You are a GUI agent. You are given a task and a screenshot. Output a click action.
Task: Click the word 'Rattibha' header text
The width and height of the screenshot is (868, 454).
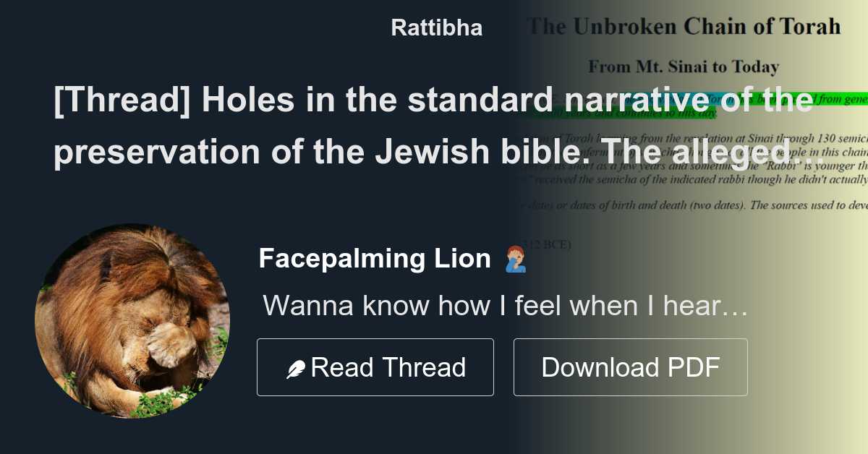(436, 27)
